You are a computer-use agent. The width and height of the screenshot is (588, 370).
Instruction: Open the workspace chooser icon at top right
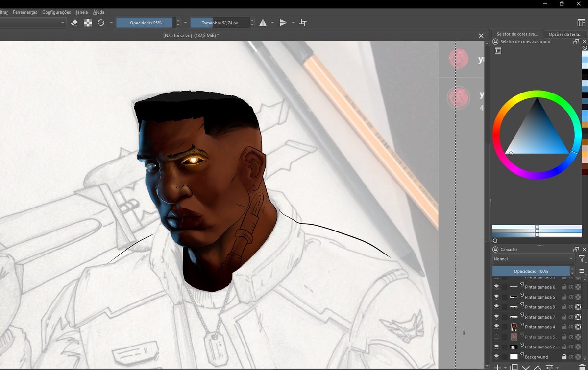(x=581, y=23)
